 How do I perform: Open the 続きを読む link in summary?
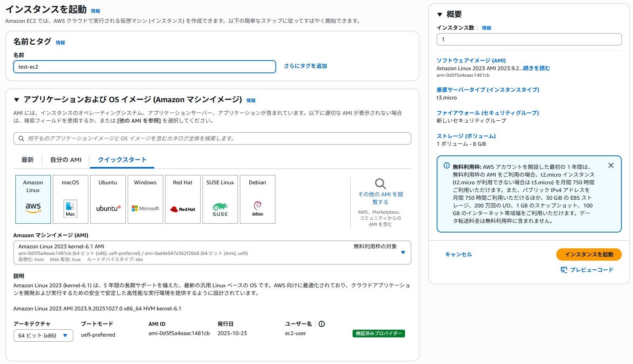coord(537,68)
